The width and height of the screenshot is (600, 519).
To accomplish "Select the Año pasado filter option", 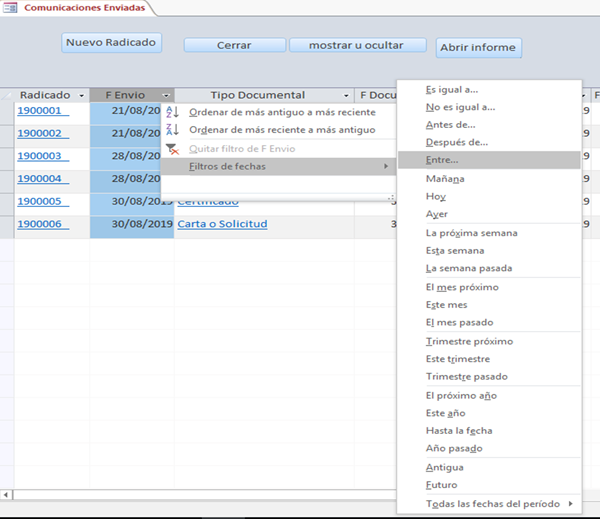I will 454,449.
